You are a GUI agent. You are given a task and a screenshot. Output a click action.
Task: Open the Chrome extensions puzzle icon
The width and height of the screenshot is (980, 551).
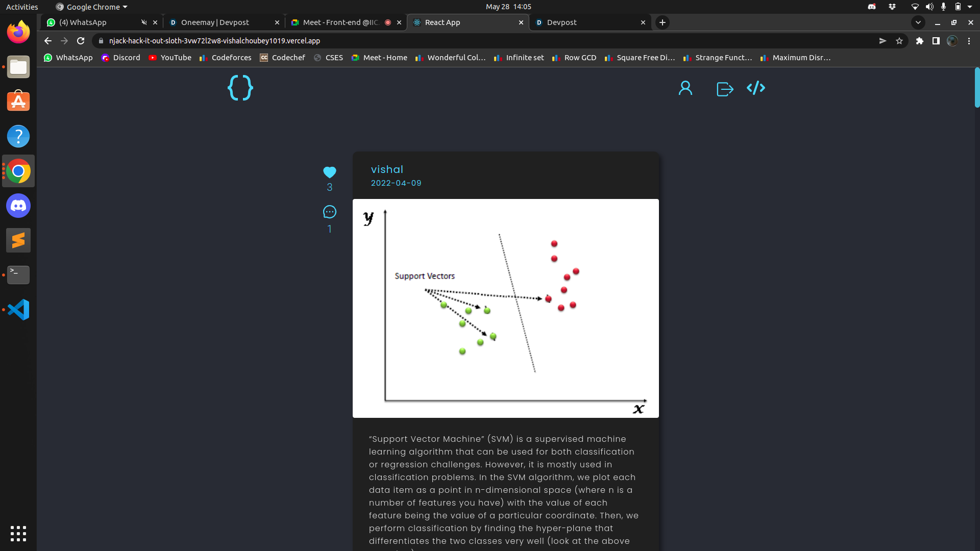click(919, 41)
